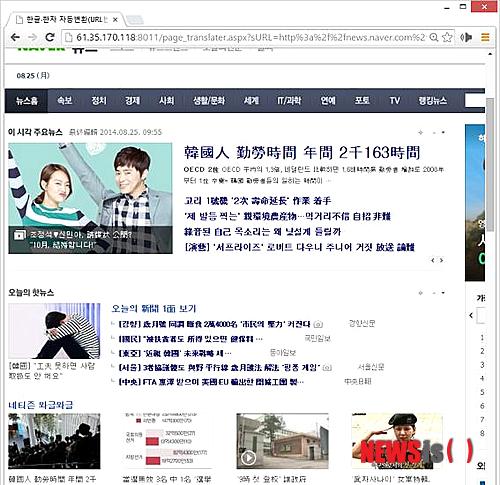Click the speaker extension icon in toolbar
The height and width of the screenshot is (485, 500).
pyautogui.click(x=466, y=37)
